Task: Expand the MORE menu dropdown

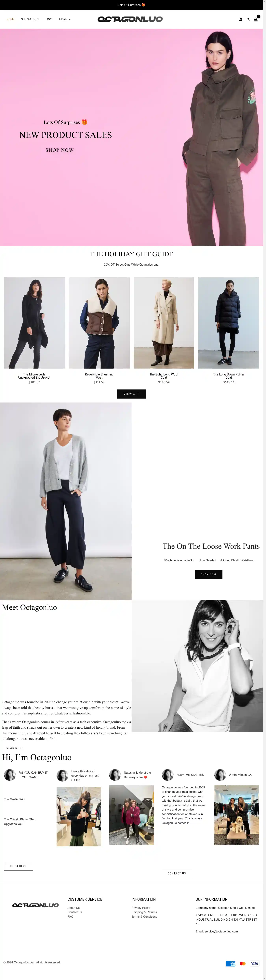Action: [65, 19]
